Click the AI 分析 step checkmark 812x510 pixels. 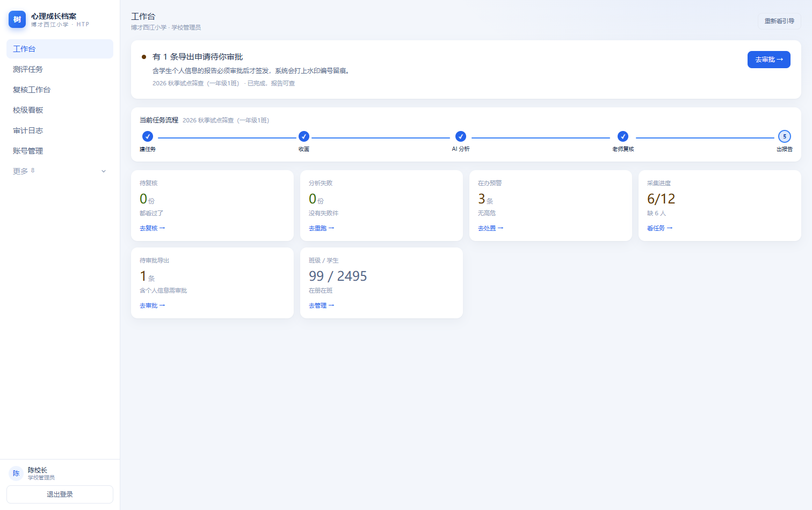point(461,136)
